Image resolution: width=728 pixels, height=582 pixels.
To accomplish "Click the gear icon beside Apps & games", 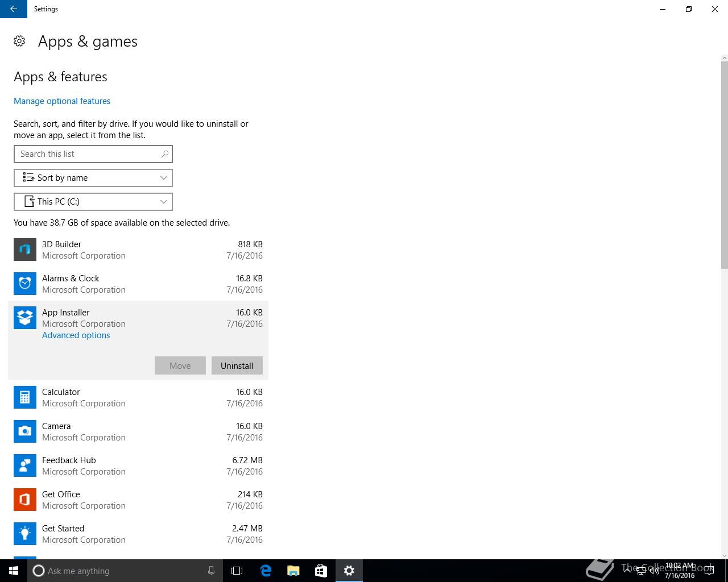I will (19, 41).
